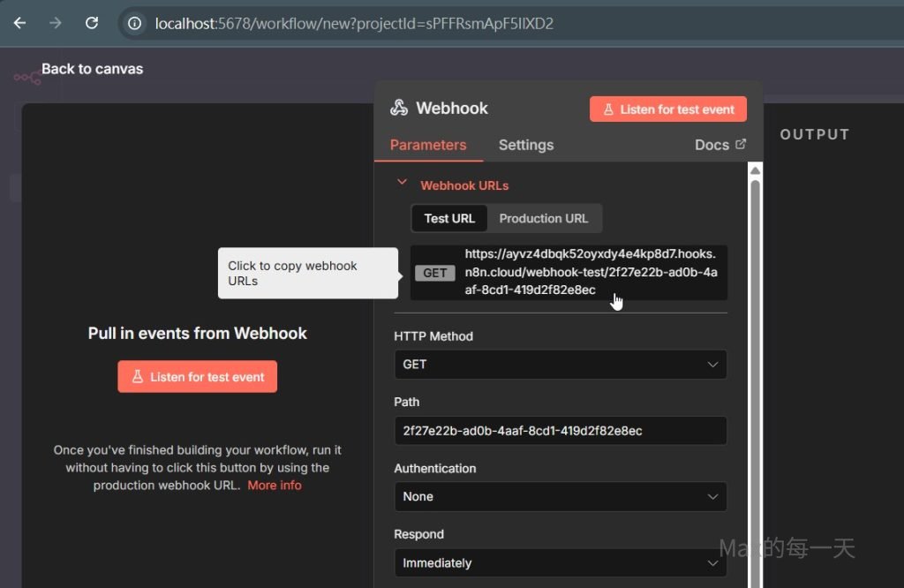
Task: Open the More info link
Action: [275, 486]
